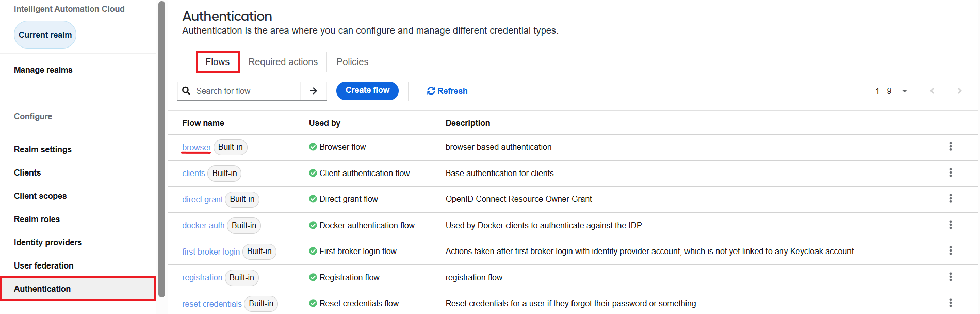Open kebab menu for direct grant row

pyautogui.click(x=950, y=199)
